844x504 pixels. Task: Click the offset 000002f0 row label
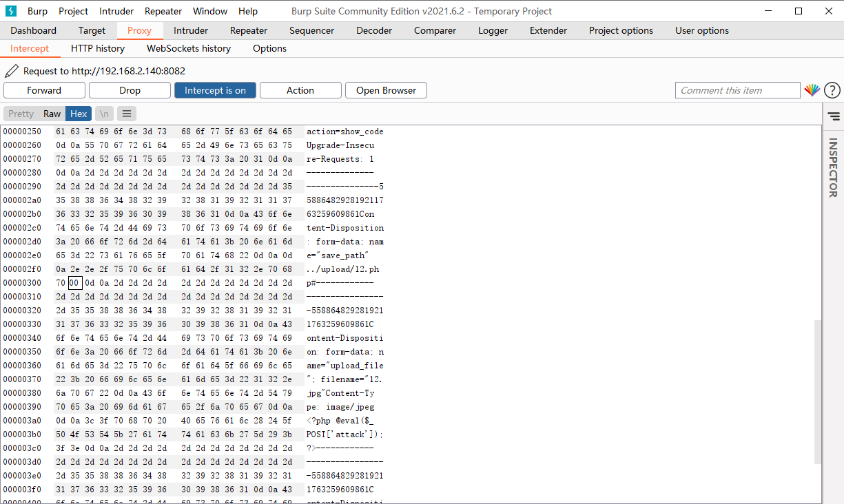[x=22, y=269]
